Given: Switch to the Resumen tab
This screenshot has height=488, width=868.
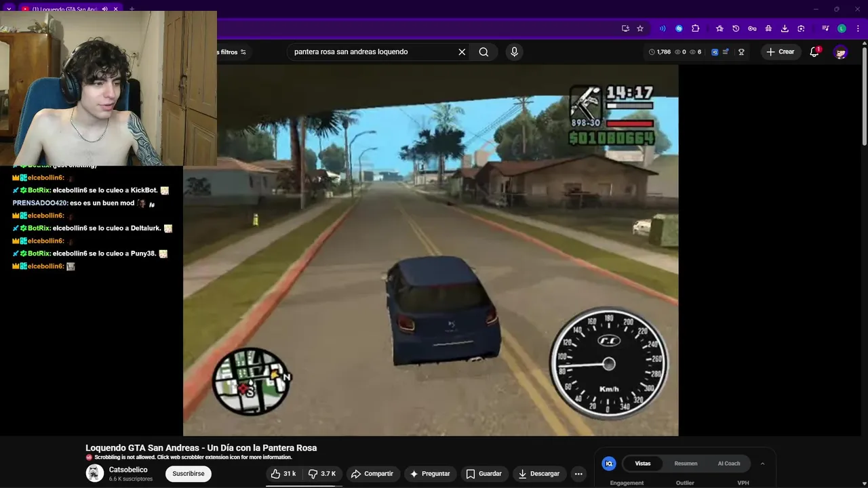Looking at the screenshot, I should [686, 464].
